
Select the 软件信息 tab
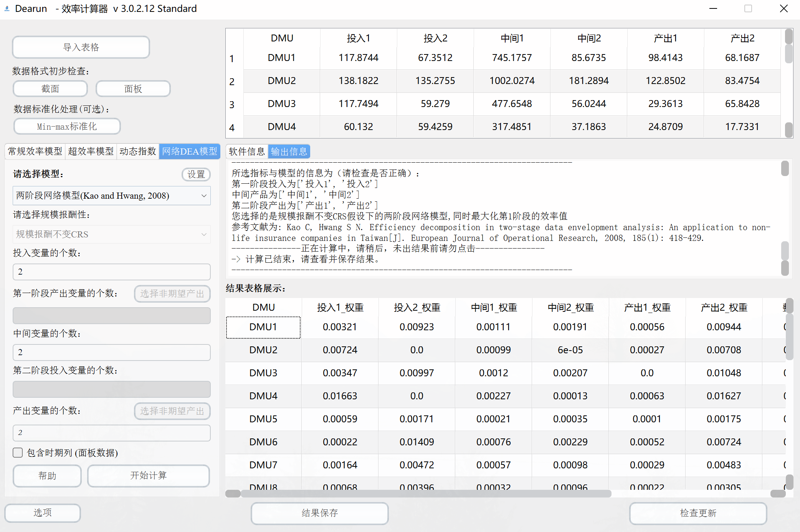coord(246,152)
